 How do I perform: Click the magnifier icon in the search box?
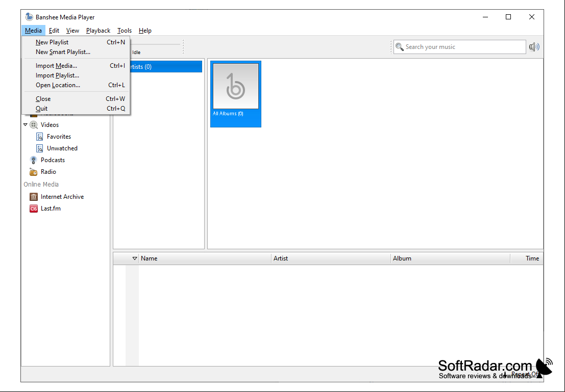(x=399, y=47)
